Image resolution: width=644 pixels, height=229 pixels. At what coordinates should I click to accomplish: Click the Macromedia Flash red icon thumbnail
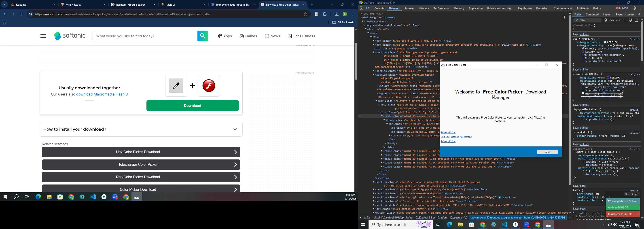click(x=209, y=85)
